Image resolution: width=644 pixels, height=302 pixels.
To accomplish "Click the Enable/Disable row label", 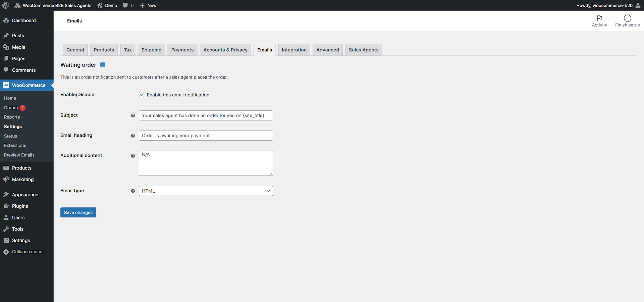I will click(77, 95).
